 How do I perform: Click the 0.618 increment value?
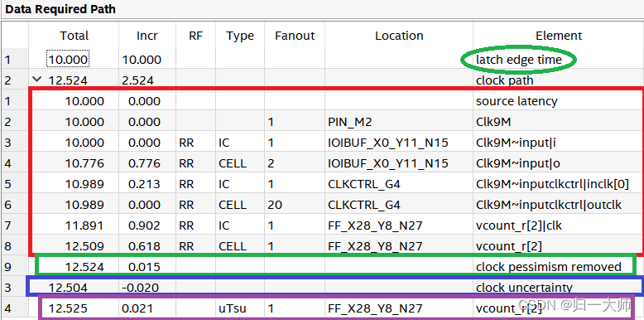pos(144,246)
